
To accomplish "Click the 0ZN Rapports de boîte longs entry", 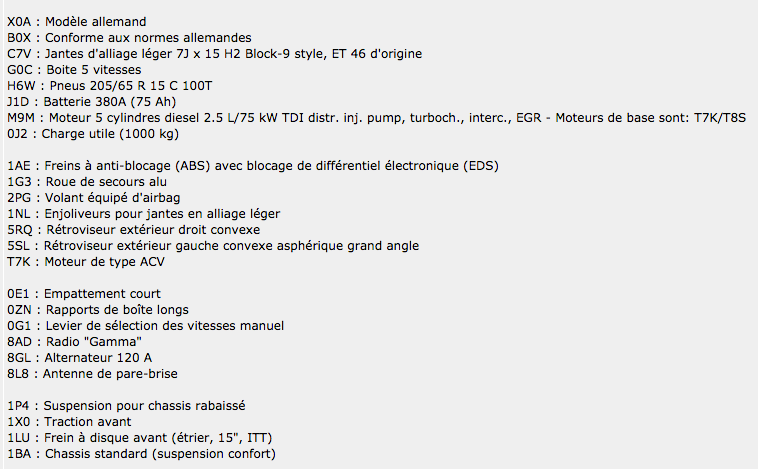I will tap(98, 309).
